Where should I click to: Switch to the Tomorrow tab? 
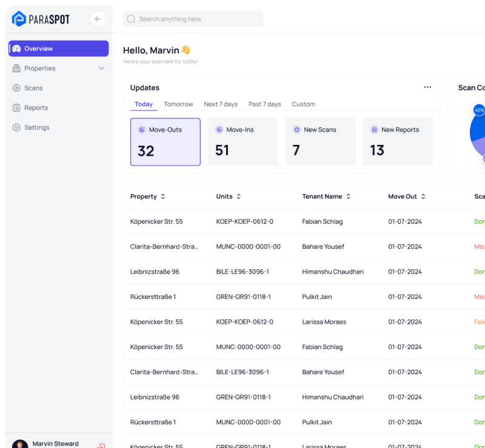tap(178, 104)
